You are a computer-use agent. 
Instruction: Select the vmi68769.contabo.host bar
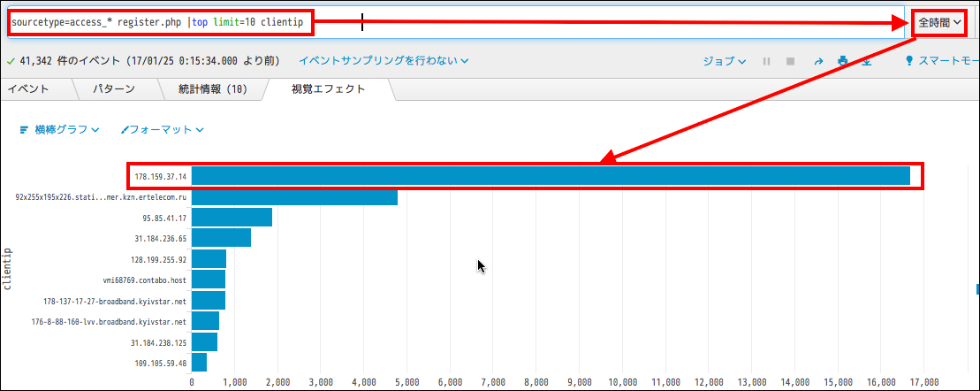point(209,280)
